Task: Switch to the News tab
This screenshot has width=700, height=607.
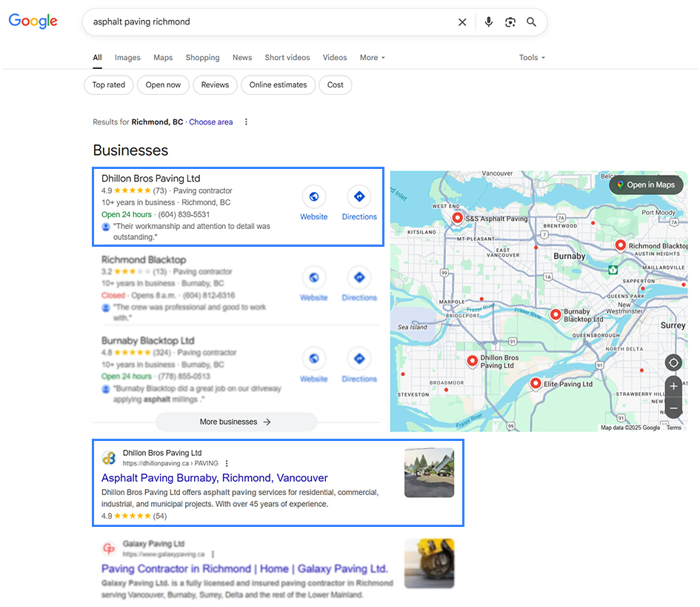Action: pos(242,58)
